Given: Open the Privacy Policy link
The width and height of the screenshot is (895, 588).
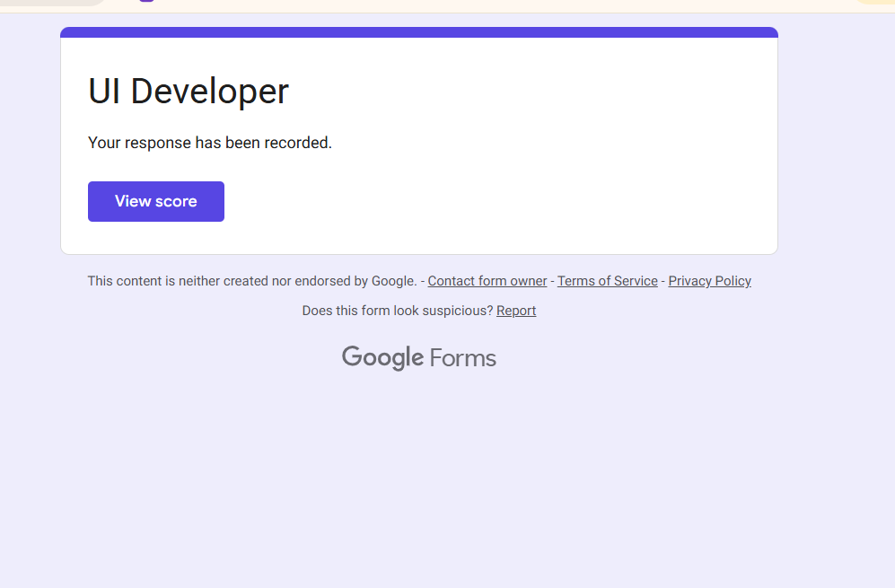Looking at the screenshot, I should click(709, 281).
